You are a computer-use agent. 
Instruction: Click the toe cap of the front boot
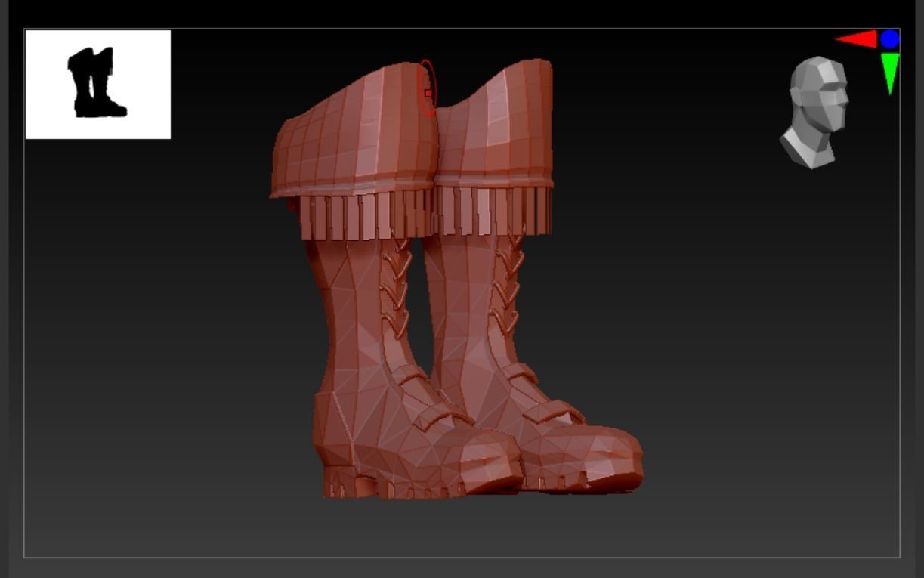coord(490,459)
